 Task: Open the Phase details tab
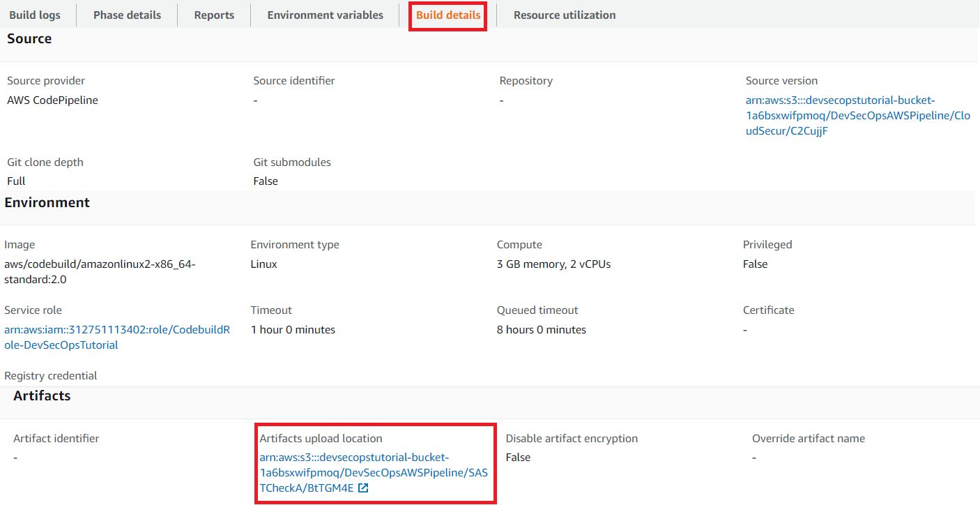tap(127, 15)
